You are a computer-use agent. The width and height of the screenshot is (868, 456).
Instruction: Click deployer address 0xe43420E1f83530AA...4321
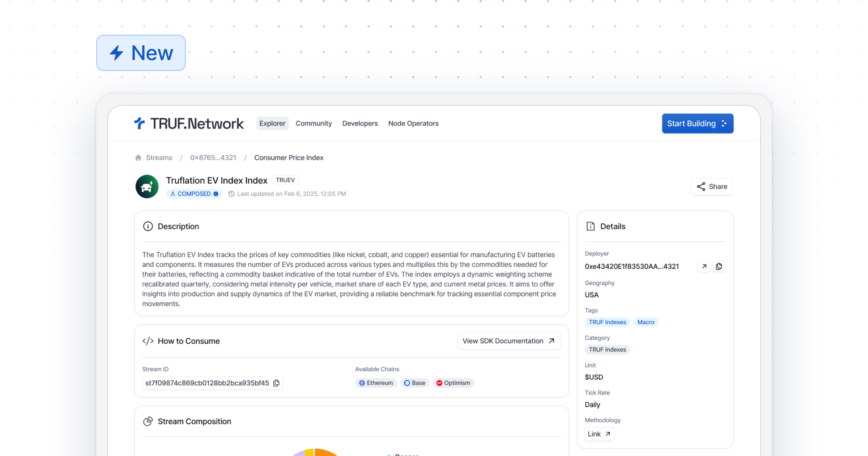point(632,267)
